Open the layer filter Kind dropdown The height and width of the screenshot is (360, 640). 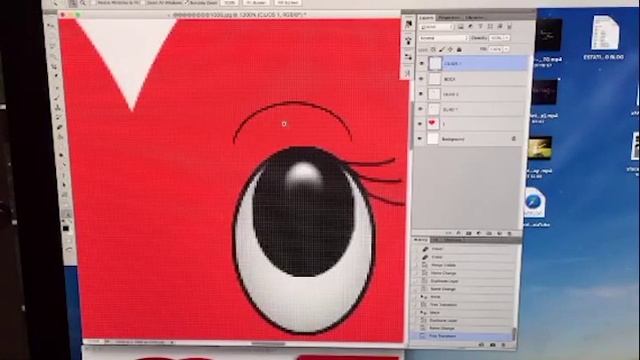coord(437,27)
